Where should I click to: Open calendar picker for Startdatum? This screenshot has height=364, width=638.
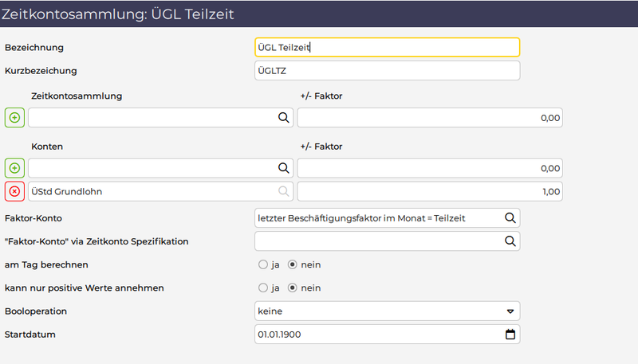pyautogui.click(x=510, y=335)
